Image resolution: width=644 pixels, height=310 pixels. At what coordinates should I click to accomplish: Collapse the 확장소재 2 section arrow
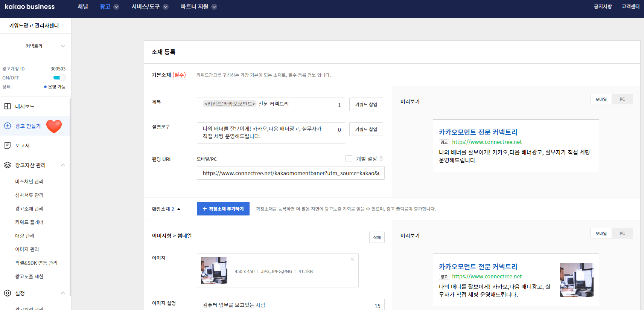tap(179, 209)
